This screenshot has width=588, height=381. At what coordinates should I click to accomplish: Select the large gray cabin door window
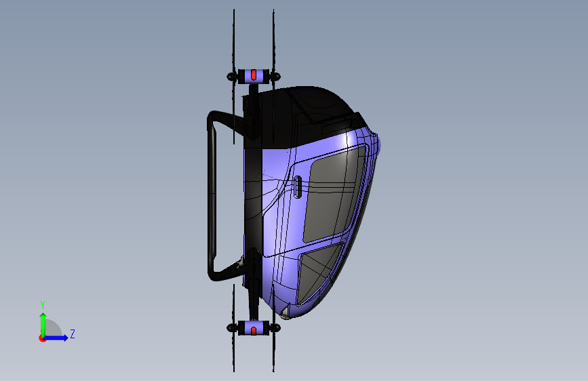pyautogui.click(x=333, y=195)
